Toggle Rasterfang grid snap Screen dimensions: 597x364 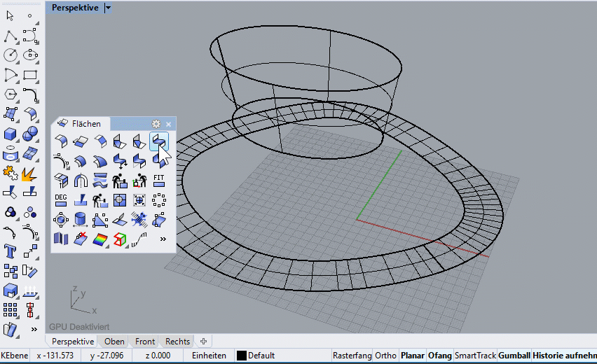click(352, 356)
